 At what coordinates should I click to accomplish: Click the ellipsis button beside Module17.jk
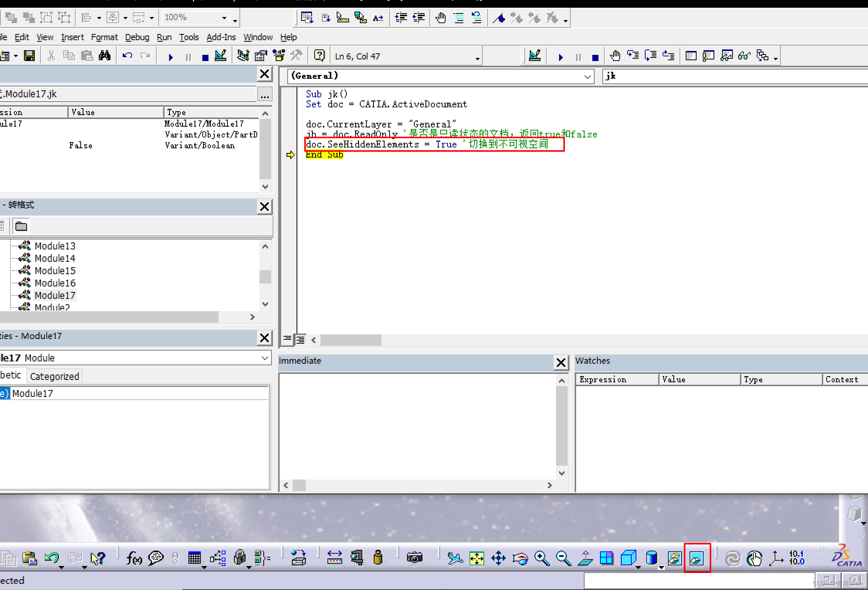[x=264, y=95]
